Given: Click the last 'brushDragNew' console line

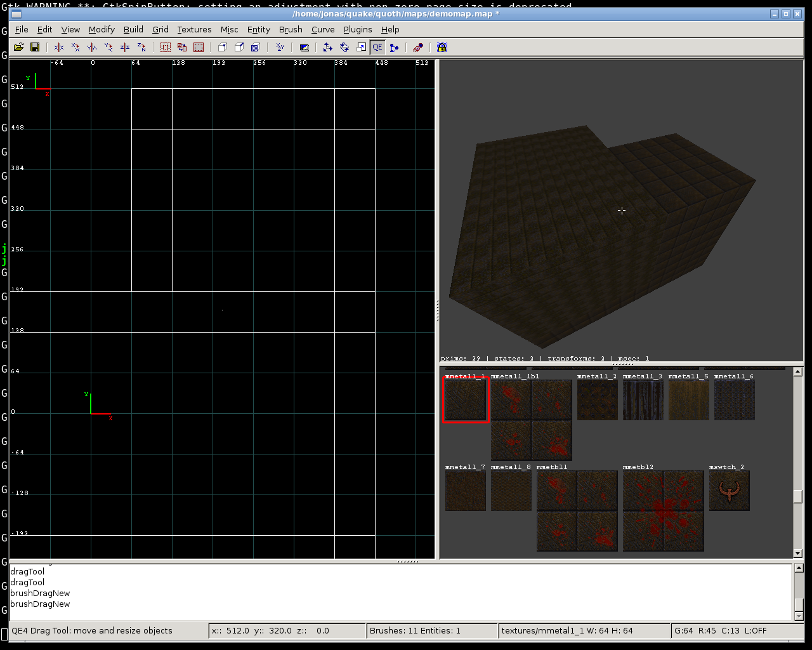Looking at the screenshot, I should point(40,604).
